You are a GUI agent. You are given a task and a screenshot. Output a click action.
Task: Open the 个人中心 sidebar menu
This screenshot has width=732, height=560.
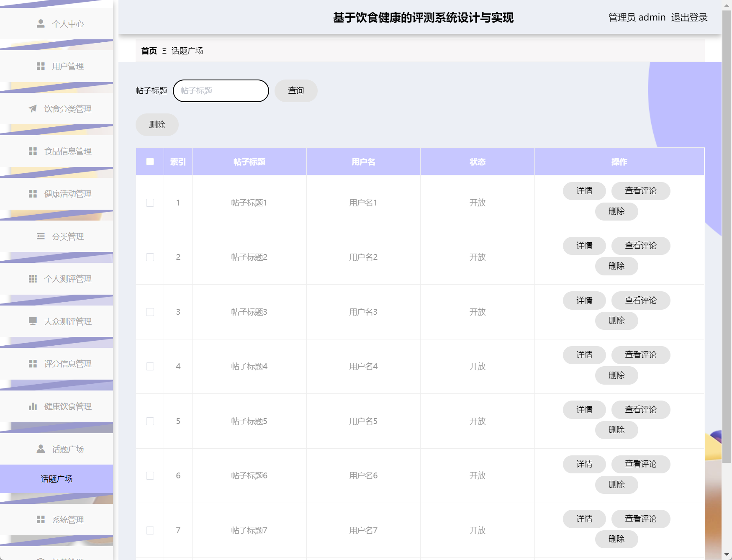[57, 24]
